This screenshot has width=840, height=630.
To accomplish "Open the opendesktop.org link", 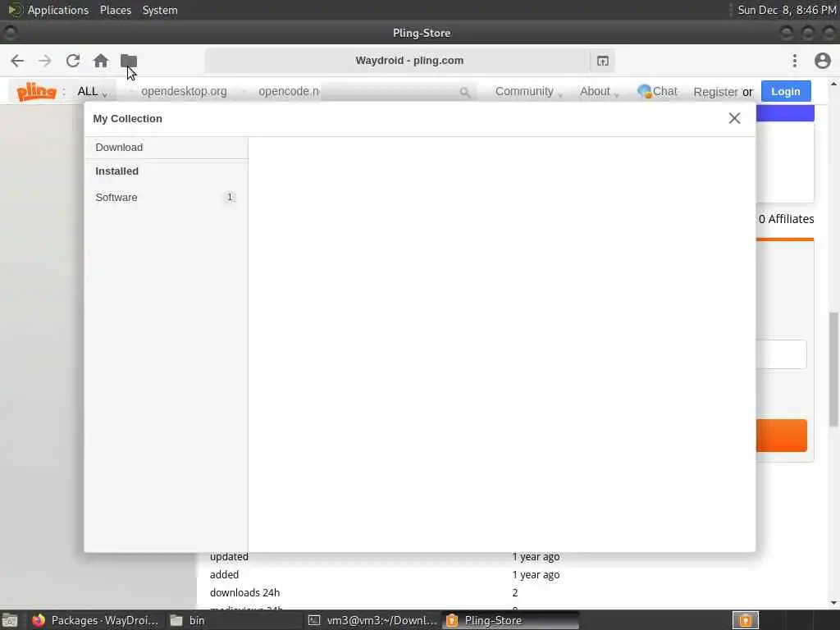I will (184, 92).
